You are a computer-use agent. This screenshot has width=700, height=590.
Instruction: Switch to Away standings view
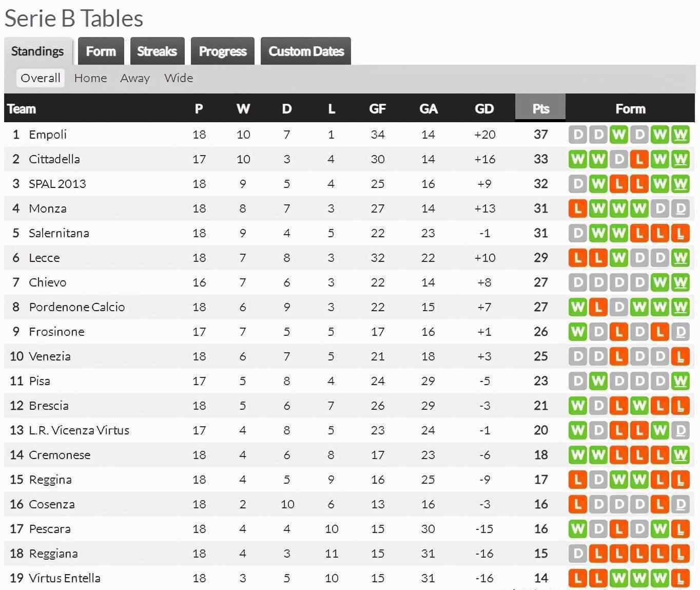tap(135, 78)
